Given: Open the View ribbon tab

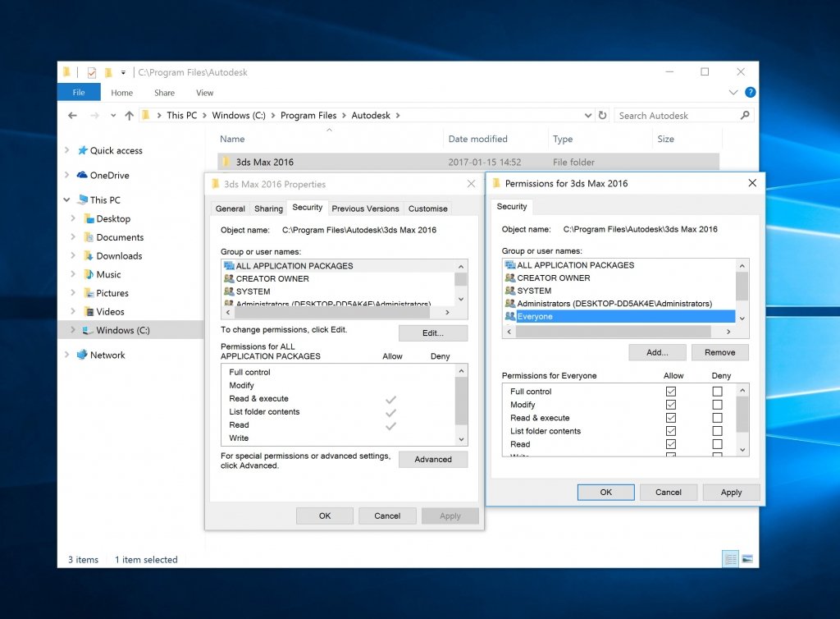Looking at the screenshot, I should 204,93.
